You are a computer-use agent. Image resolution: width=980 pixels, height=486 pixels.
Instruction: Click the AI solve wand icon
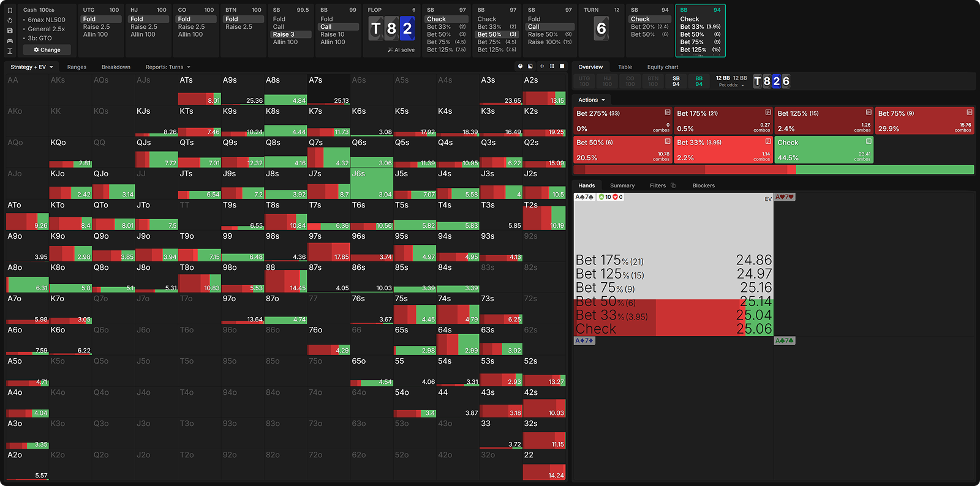(x=390, y=50)
